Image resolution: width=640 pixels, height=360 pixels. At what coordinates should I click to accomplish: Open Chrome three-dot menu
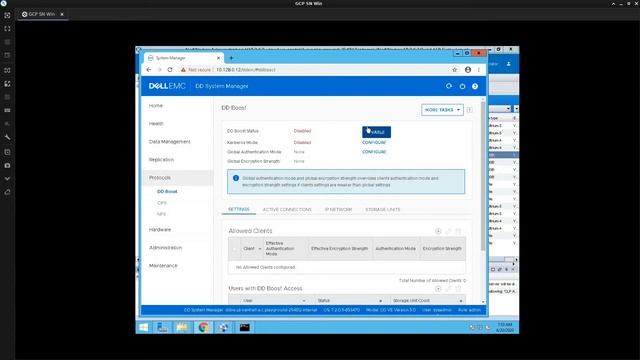point(479,70)
